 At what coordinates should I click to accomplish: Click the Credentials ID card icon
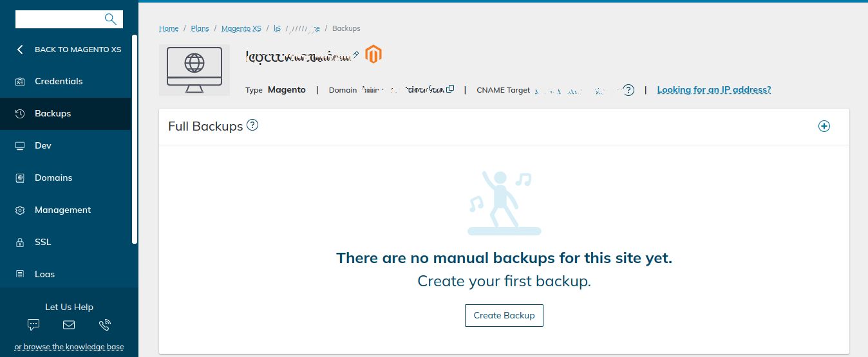click(x=20, y=82)
